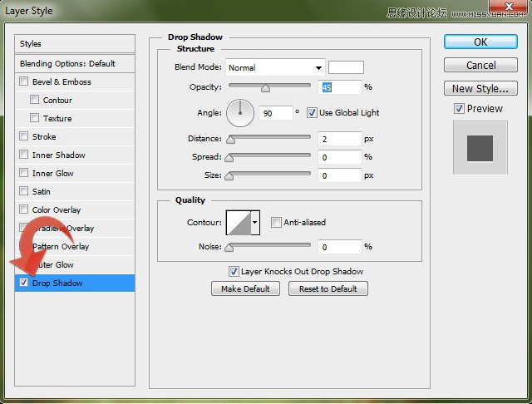Image resolution: width=532 pixels, height=404 pixels.
Task: Click the Angle dial control
Action: click(240, 113)
